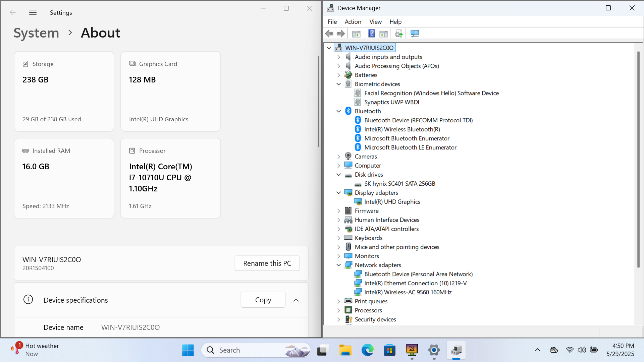Expand the Mice and other pointing devices node
This screenshot has height=362, width=644.
338,247
